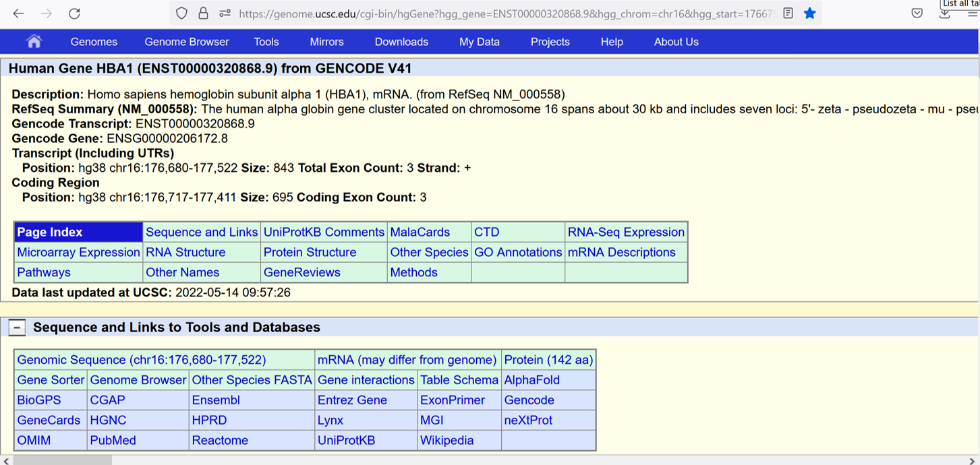Open the Genomes menu

[94, 42]
